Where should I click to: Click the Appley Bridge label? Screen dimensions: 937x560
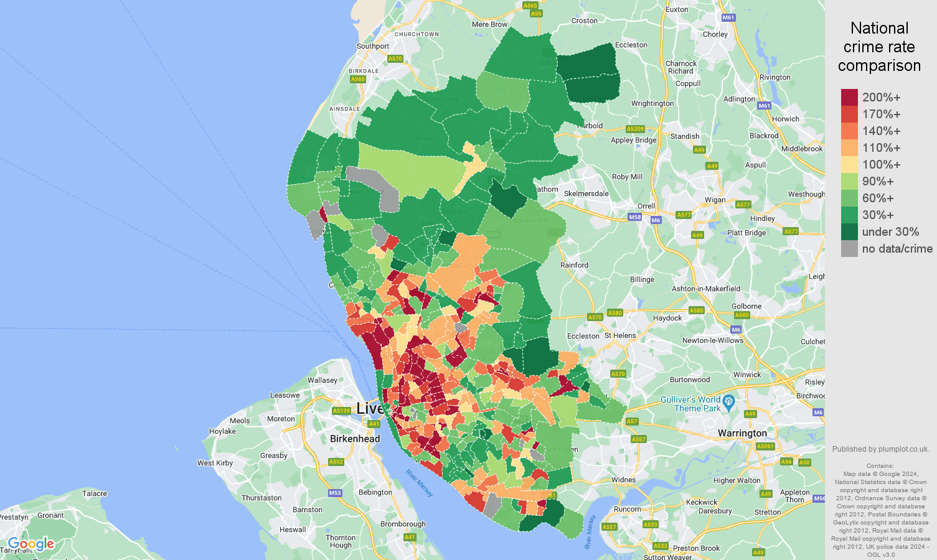pos(633,140)
